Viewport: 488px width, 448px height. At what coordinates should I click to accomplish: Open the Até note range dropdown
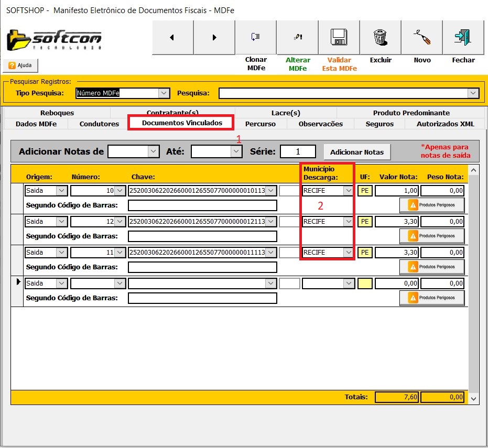tap(236, 151)
